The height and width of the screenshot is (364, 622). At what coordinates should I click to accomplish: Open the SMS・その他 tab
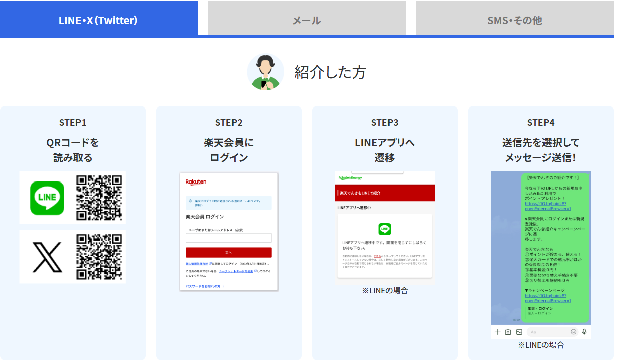(x=515, y=18)
